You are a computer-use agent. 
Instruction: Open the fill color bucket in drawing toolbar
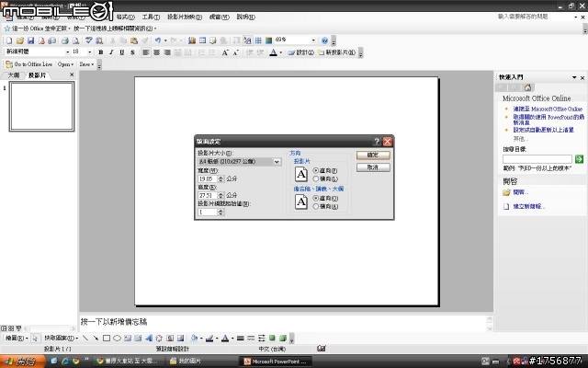(194, 339)
